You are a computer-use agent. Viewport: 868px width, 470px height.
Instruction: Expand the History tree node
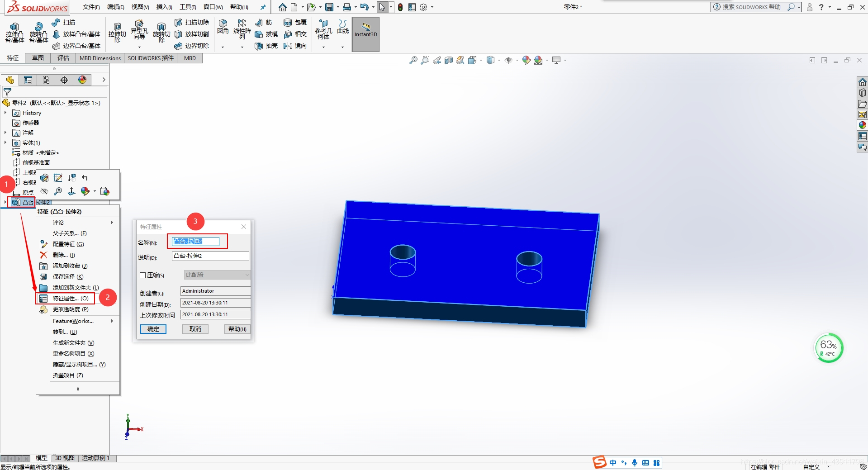click(5, 113)
